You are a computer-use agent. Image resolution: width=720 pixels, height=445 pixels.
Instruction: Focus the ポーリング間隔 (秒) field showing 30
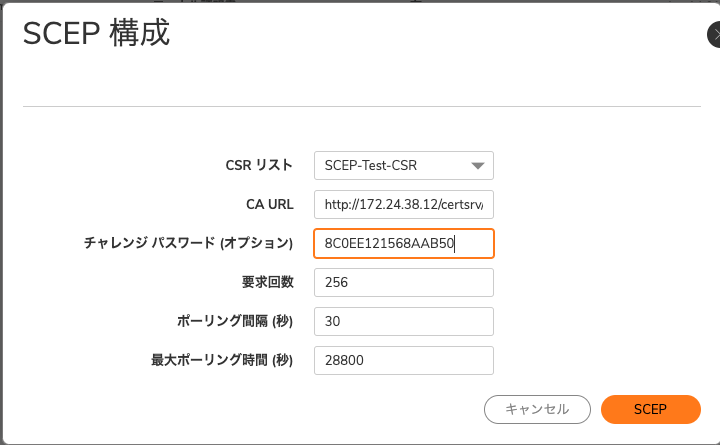pyautogui.click(x=404, y=321)
